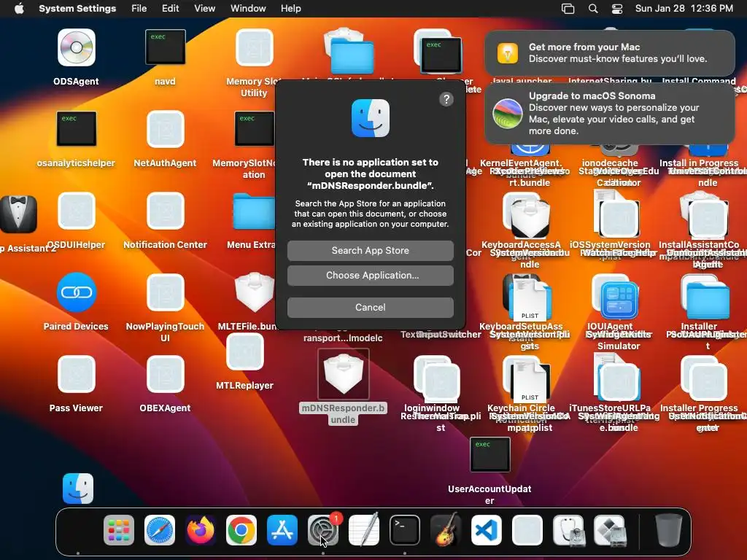The height and width of the screenshot is (560, 747).
Task: Launch Safari from the Dock
Action: 160,530
